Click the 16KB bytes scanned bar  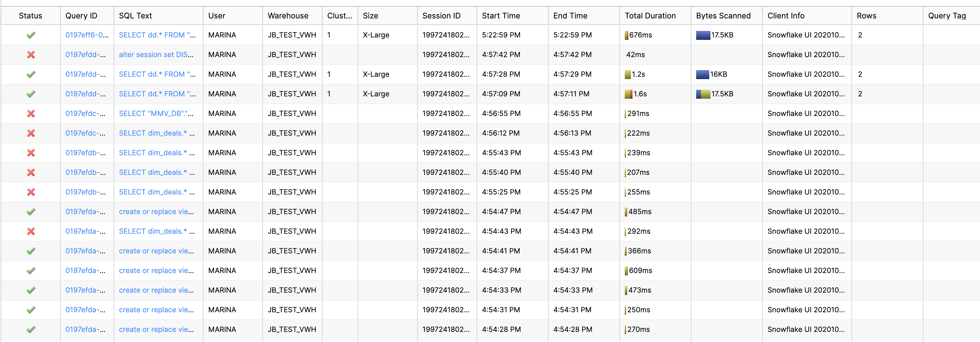tap(703, 75)
